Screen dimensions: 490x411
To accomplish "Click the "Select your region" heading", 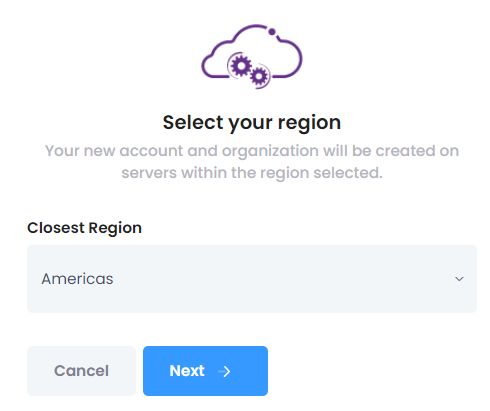I will [252, 123].
